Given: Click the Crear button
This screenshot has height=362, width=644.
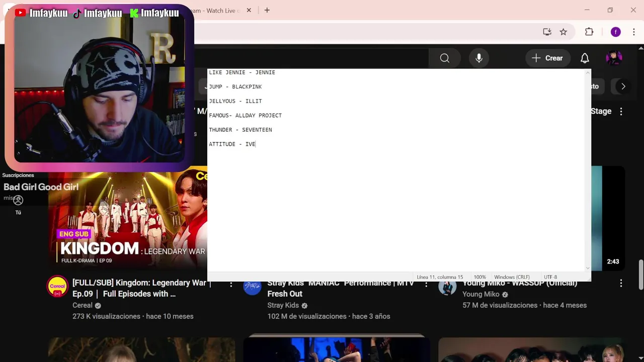Looking at the screenshot, I should click(x=547, y=58).
